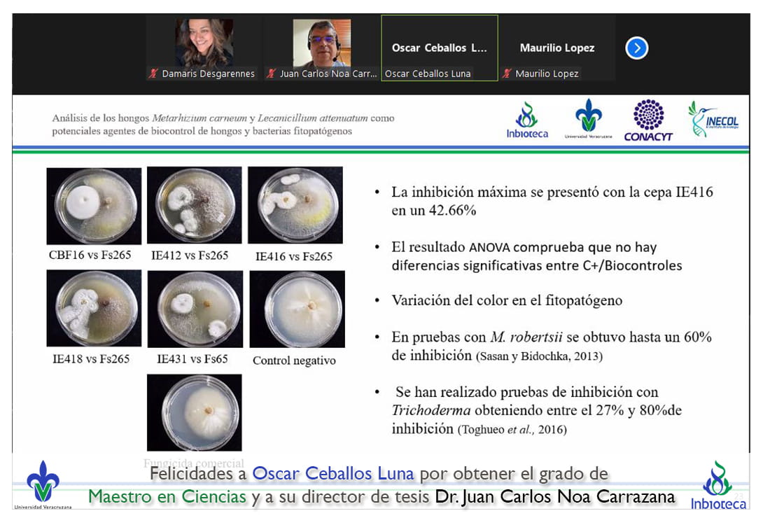Click Juan Carlos Noa's muted microphone icon
The width and height of the screenshot is (763, 532).
271,73
